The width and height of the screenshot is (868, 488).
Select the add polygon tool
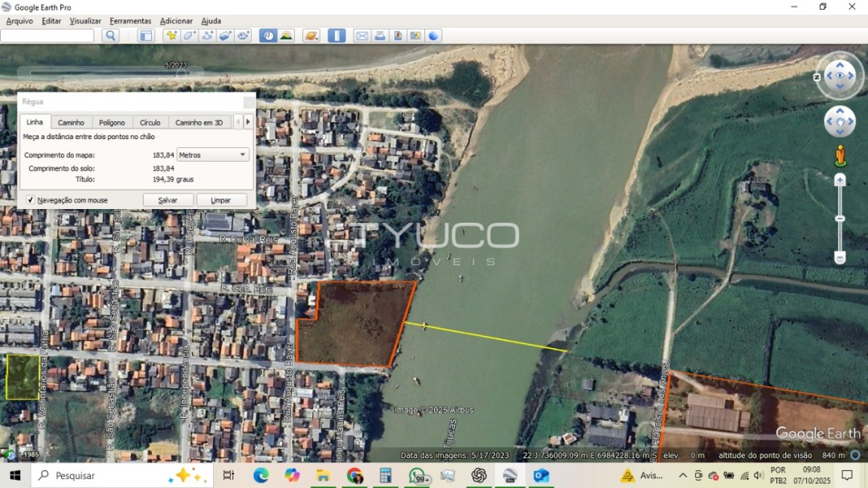pyautogui.click(x=190, y=35)
